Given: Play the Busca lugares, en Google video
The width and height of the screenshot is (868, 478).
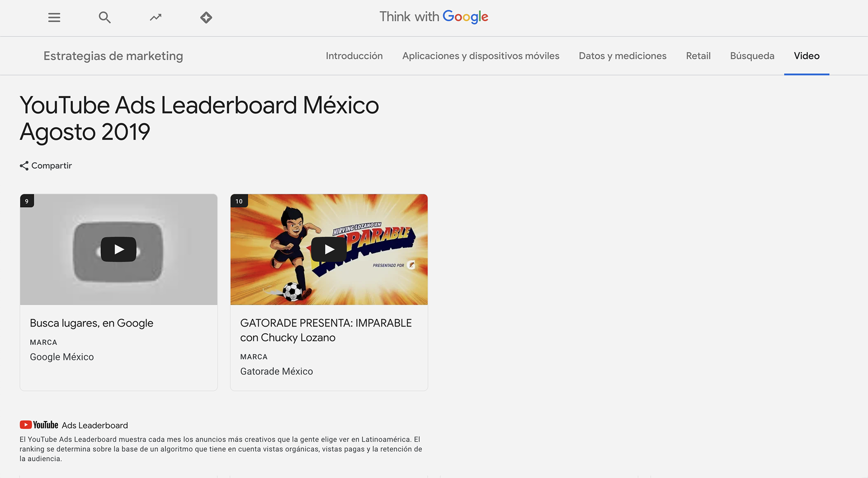Looking at the screenshot, I should click(118, 249).
